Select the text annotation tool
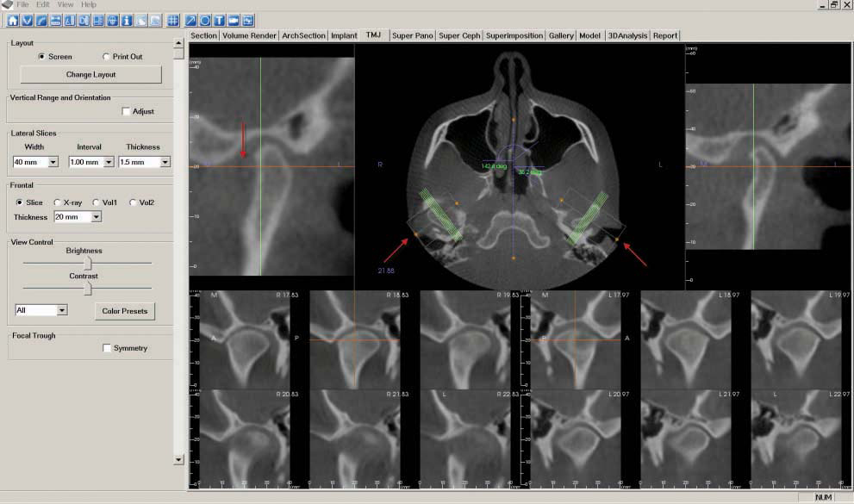Viewport: 854px width, 504px height. coord(219,20)
